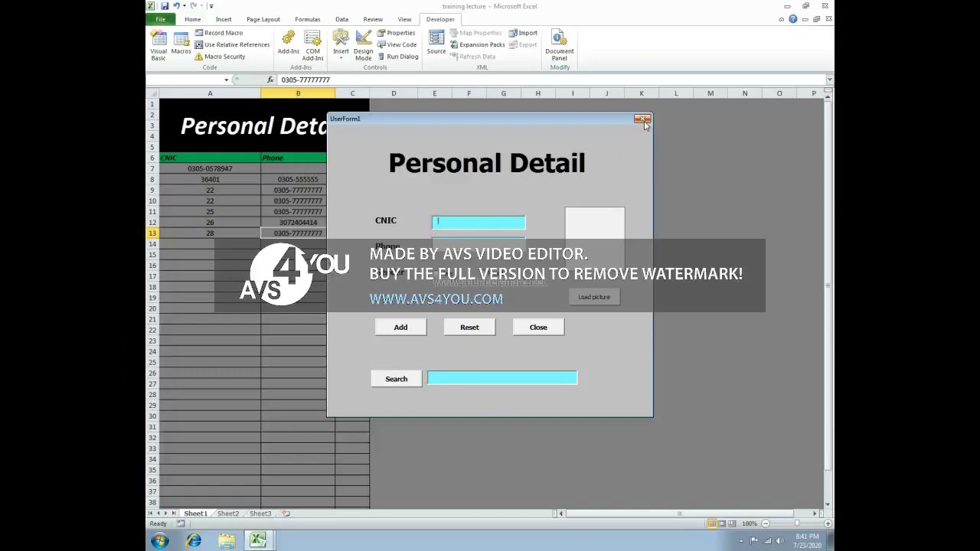
Task: Toggle Use Relative References
Action: coord(231,44)
